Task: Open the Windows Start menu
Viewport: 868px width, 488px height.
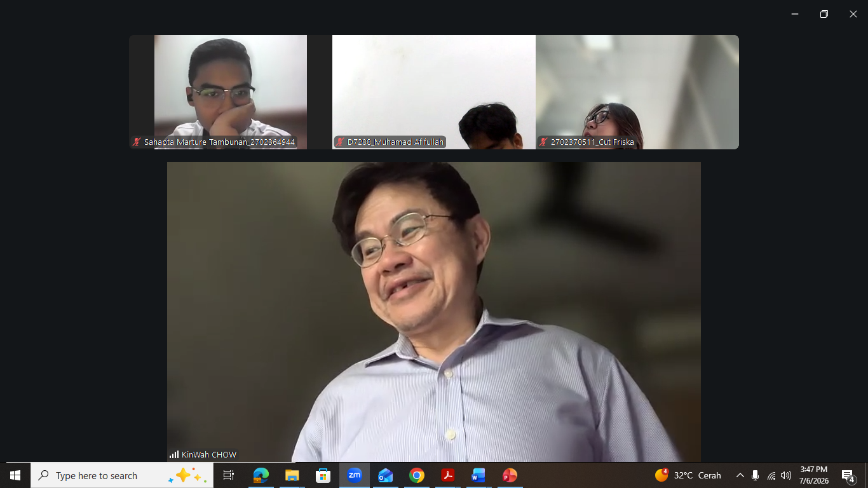Action: point(15,475)
